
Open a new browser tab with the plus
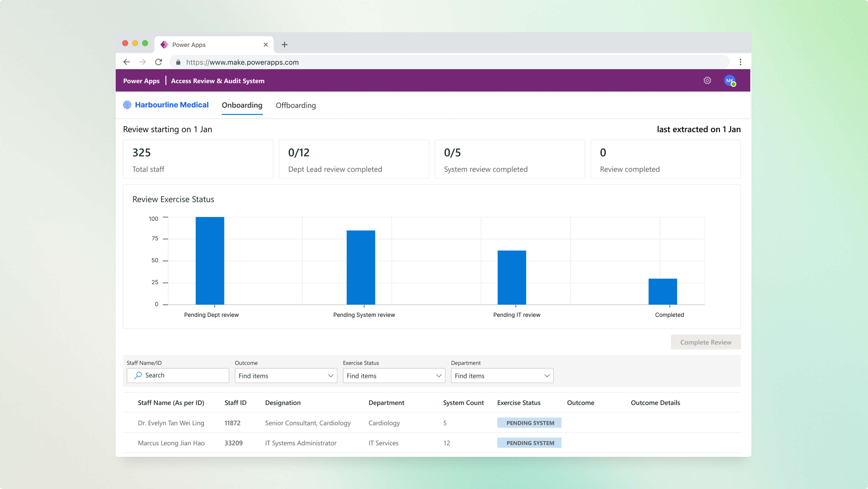click(x=285, y=44)
